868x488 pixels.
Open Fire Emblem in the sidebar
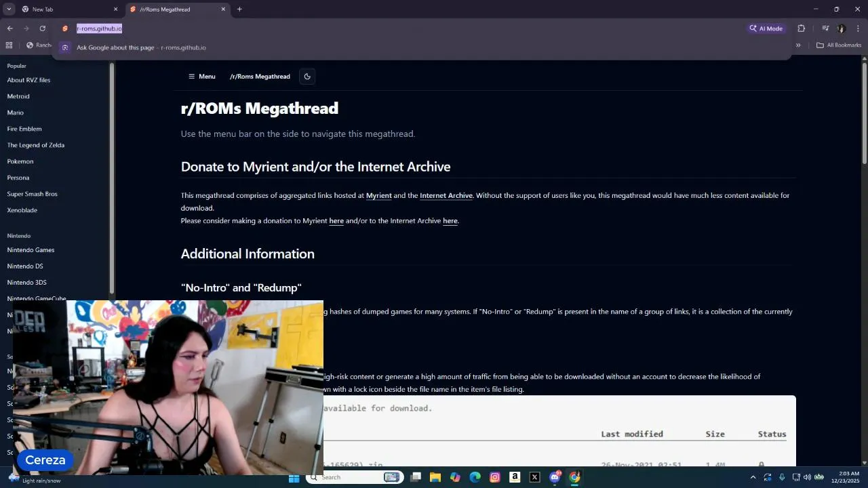24,129
